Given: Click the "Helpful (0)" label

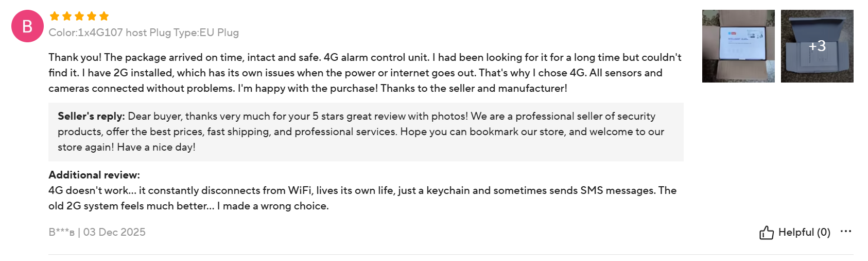Looking at the screenshot, I should coord(804,232).
